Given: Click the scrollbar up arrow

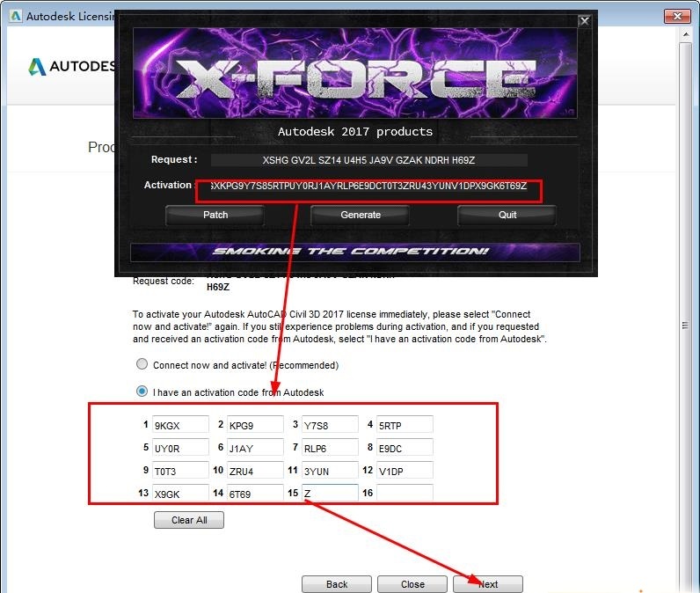Looking at the screenshot, I should click(x=686, y=34).
